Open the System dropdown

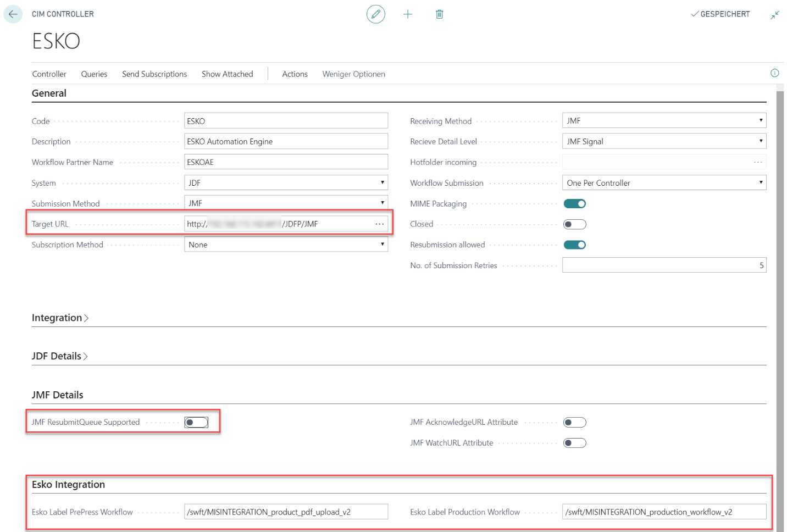click(286, 183)
